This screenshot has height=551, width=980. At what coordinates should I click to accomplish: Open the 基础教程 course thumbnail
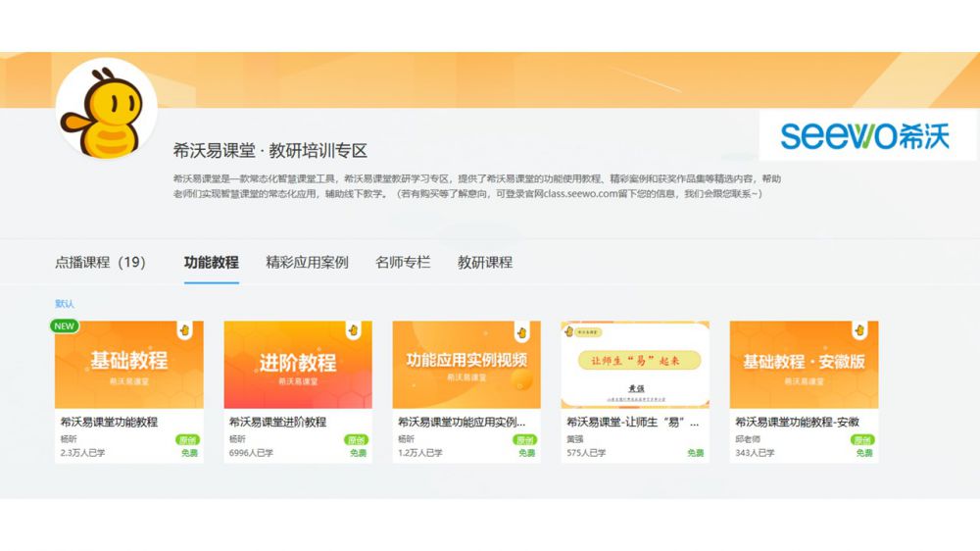pos(128,365)
